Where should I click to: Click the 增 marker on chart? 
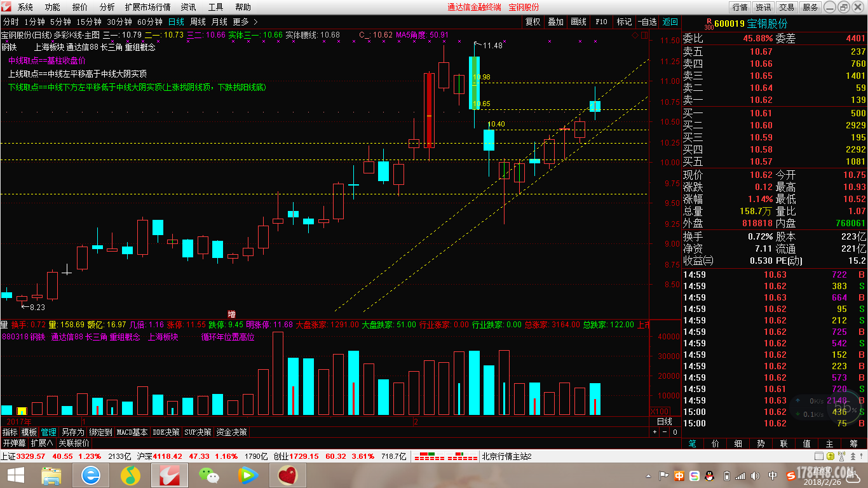231,314
